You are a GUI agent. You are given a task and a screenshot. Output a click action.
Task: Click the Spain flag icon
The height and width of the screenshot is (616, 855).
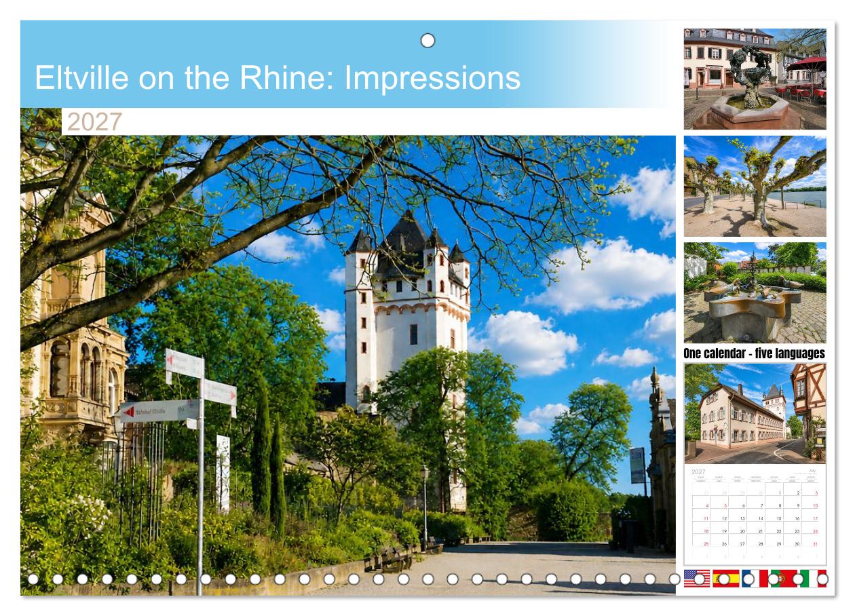tap(725, 578)
